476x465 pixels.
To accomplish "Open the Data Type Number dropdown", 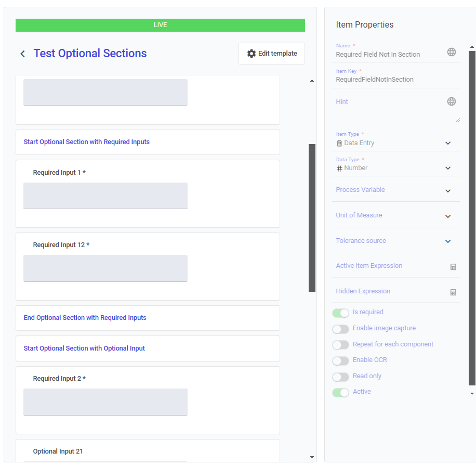I will tap(447, 168).
